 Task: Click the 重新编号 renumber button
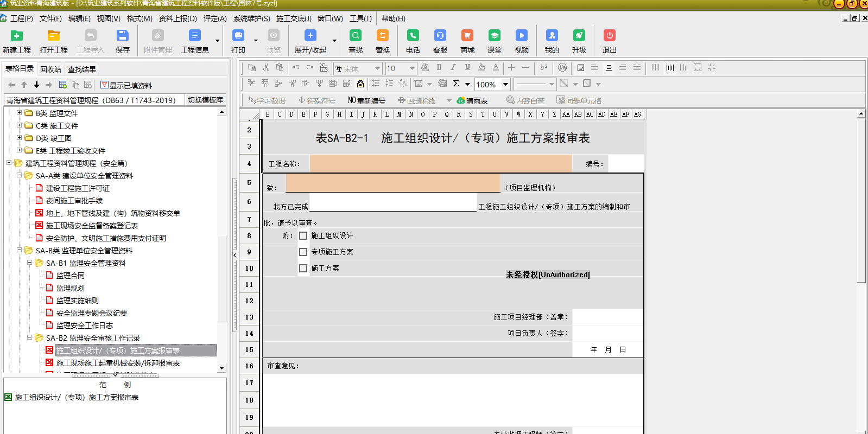tap(366, 100)
